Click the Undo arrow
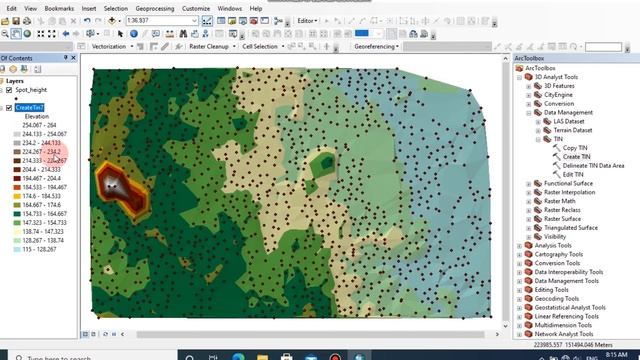640x360 pixels. pyautogui.click(x=87, y=21)
